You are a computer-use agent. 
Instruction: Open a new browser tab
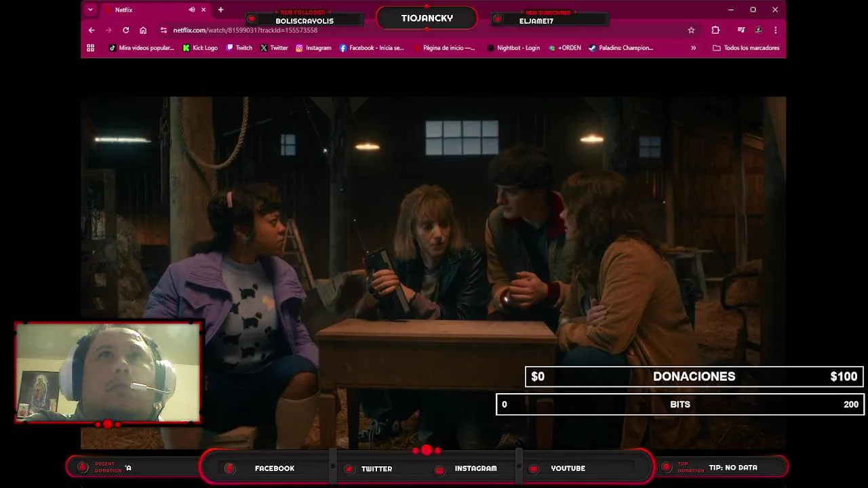(x=220, y=9)
